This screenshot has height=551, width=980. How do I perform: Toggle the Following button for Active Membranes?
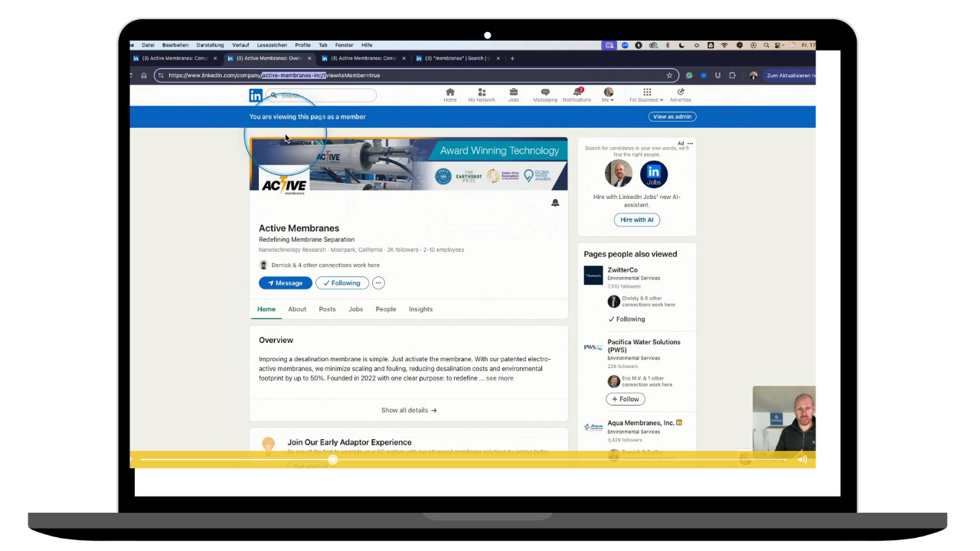[342, 283]
